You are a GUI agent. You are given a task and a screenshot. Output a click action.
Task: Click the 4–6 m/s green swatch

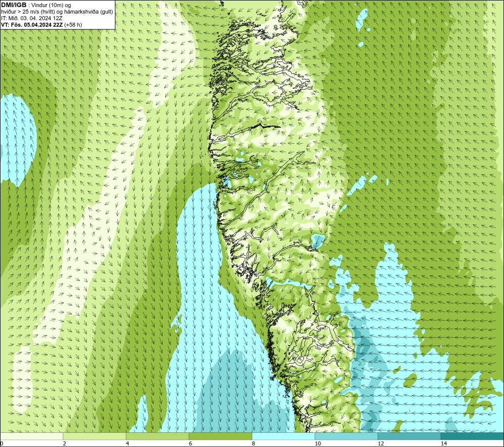click(157, 436)
